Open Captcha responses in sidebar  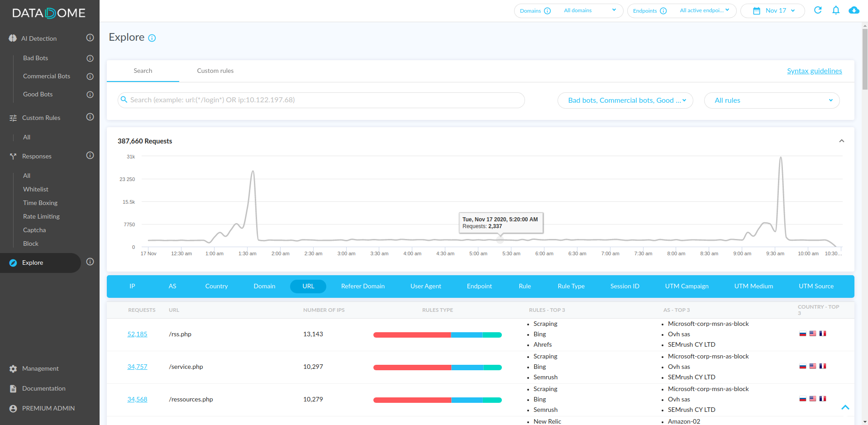click(x=34, y=230)
